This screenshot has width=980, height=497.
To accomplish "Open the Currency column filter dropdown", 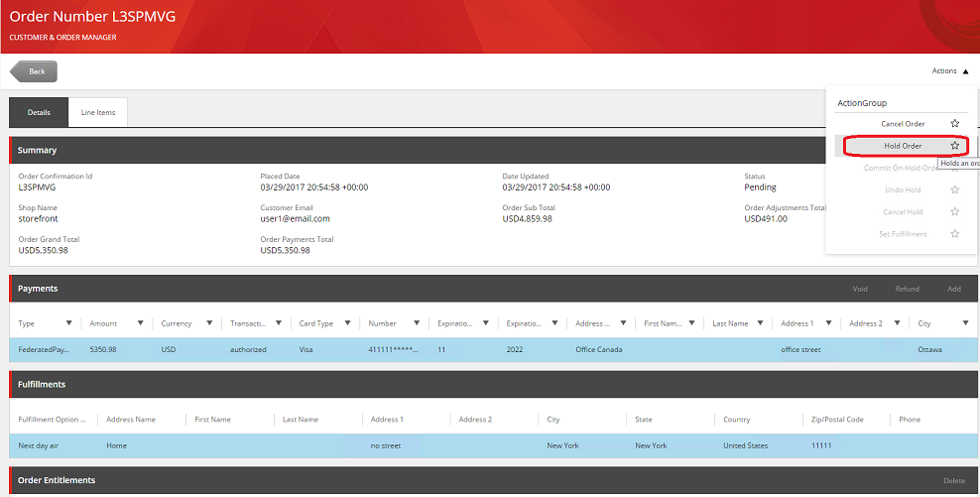I will tap(209, 323).
